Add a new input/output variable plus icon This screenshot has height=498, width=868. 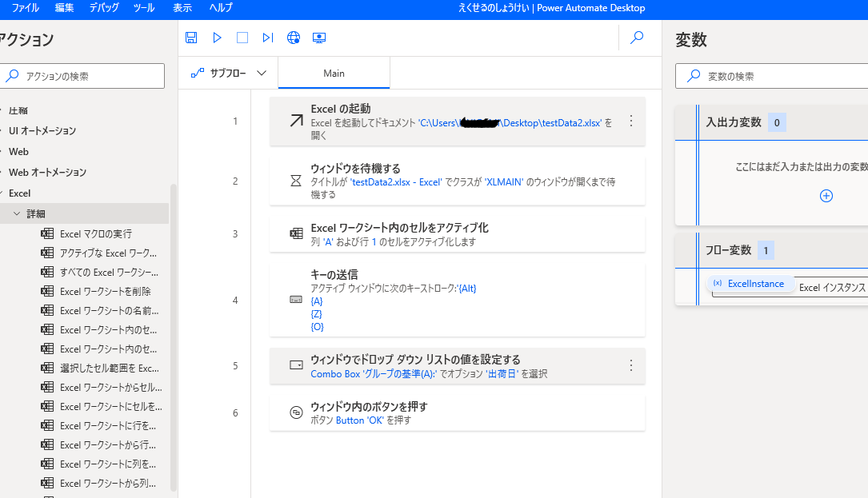pyautogui.click(x=826, y=196)
